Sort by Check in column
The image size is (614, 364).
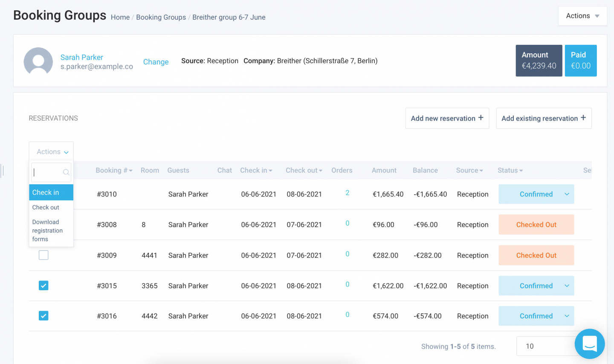click(256, 170)
